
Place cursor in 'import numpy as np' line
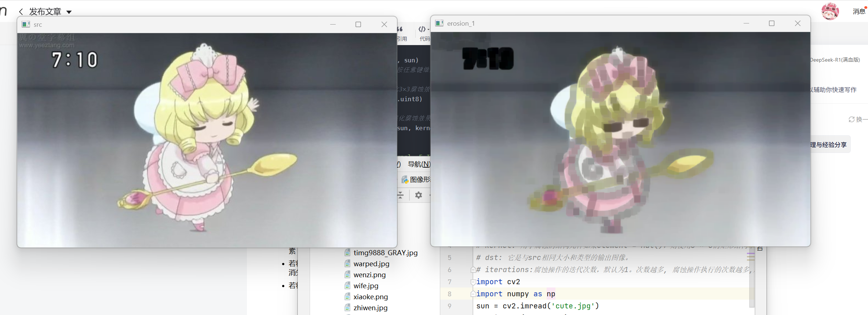515,294
